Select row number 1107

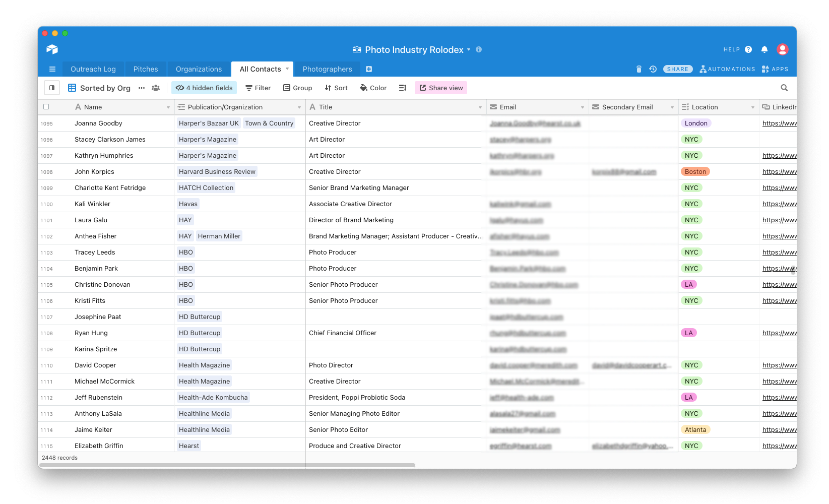47,317
